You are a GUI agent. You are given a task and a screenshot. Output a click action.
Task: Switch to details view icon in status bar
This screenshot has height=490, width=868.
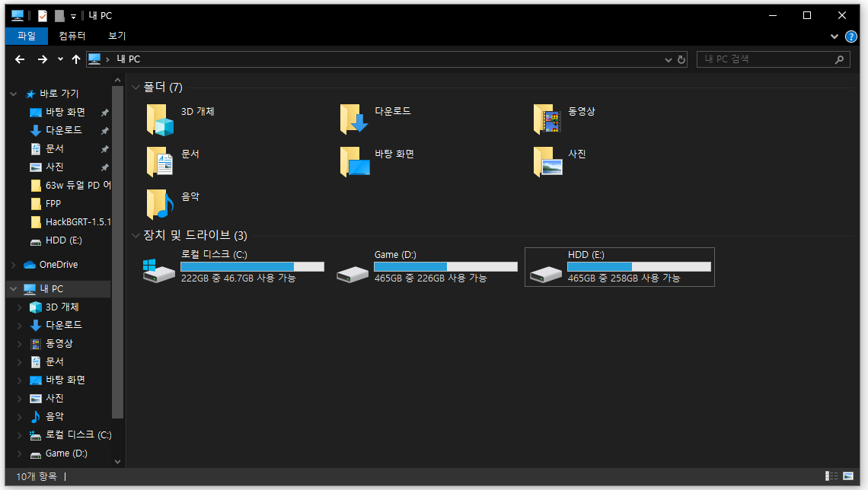(x=831, y=476)
